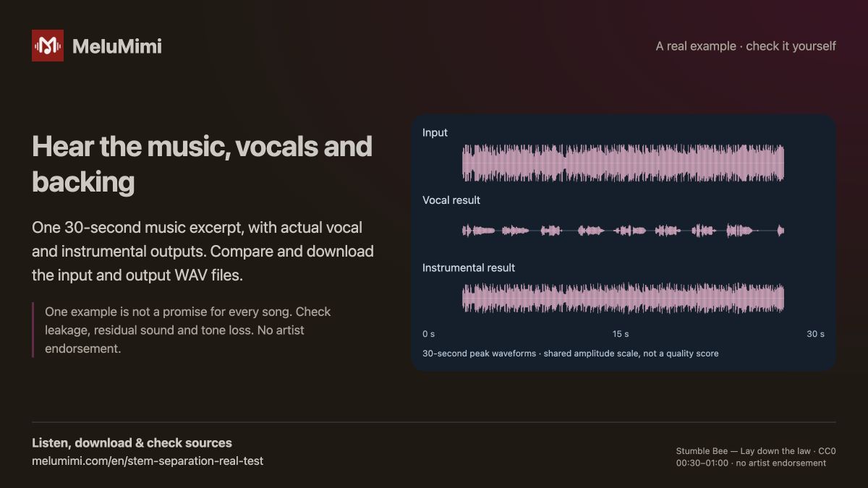This screenshot has width=868, height=488.
Task: Click '00:30–01:00 · no artist endorsement' text
Action: tap(751, 463)
